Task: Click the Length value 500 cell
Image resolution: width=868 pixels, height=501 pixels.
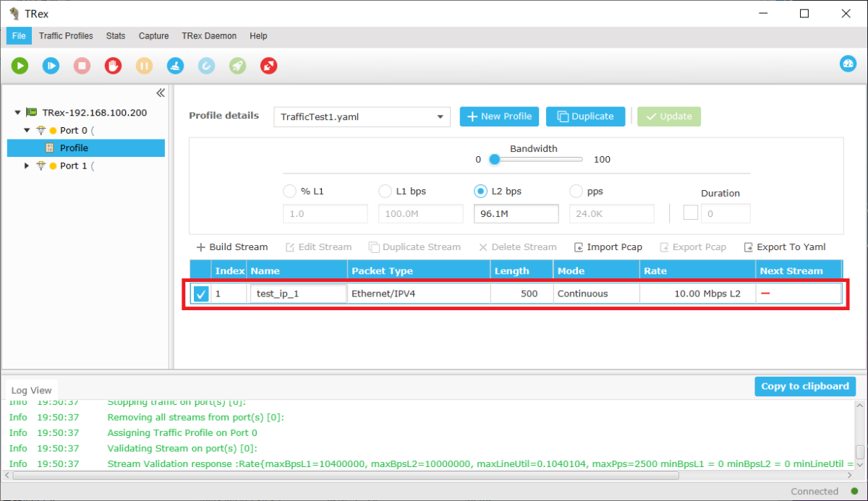Action: [522, 294]
